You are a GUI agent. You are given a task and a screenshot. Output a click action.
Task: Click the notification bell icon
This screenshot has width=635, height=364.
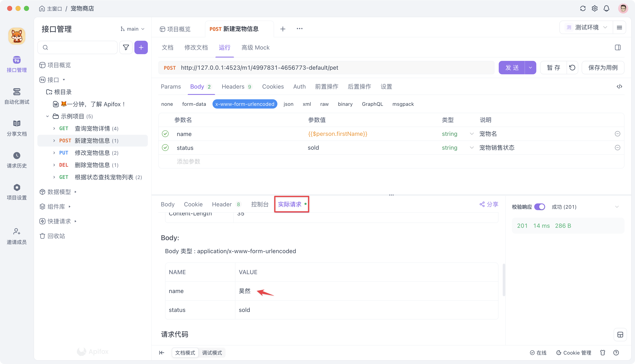coord(606,8)
